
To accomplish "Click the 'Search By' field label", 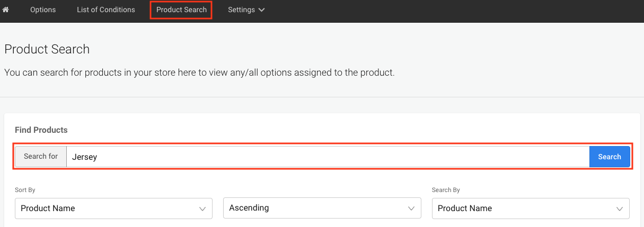I will tap(446, 190).
